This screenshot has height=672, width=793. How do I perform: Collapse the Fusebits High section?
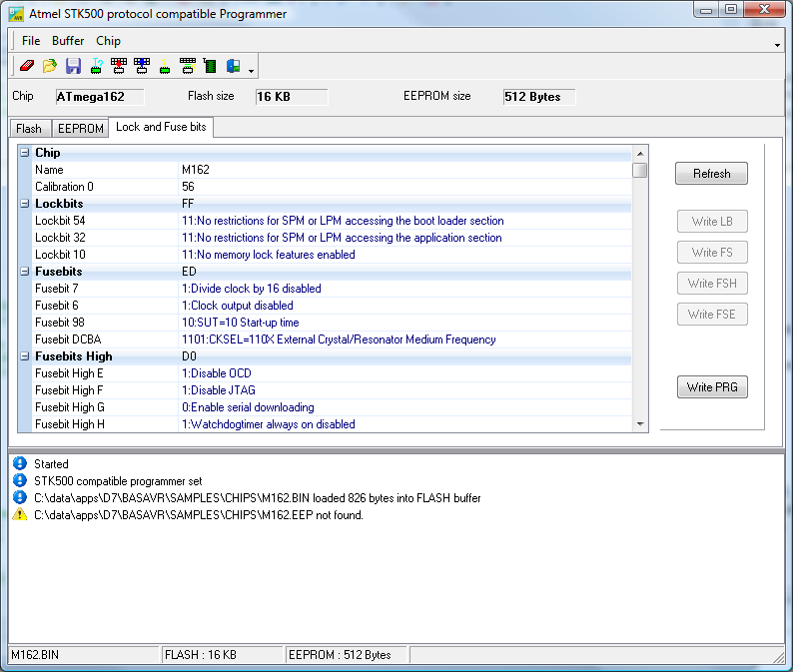pyautogui.click(x=24, y=356)
